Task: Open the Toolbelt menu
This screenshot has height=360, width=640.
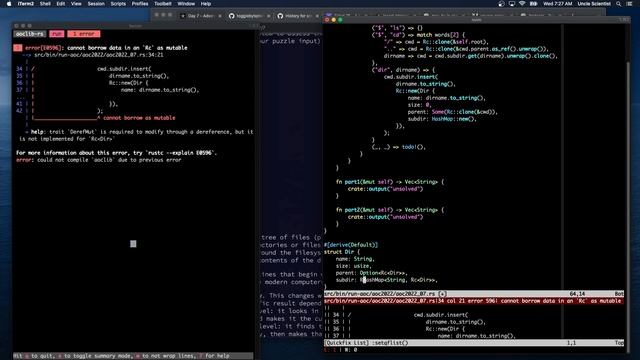Action: [x=163, y=4]
